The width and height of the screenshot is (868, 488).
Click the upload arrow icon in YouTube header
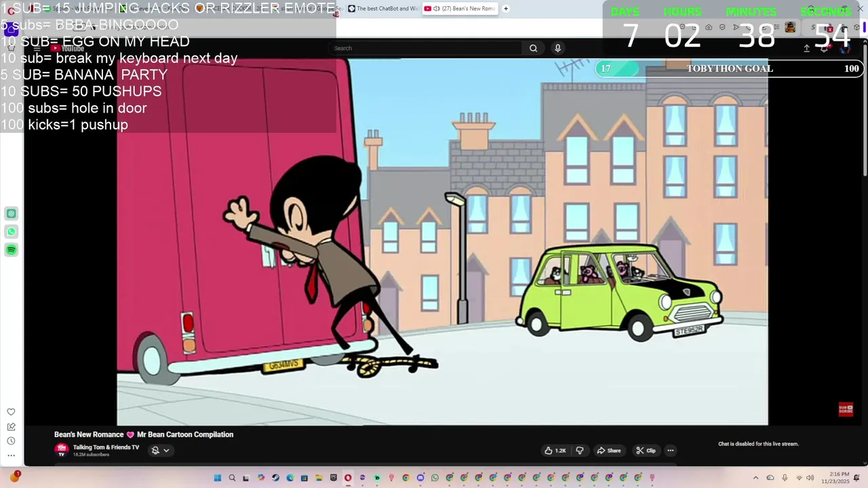[x=806, y=48]
